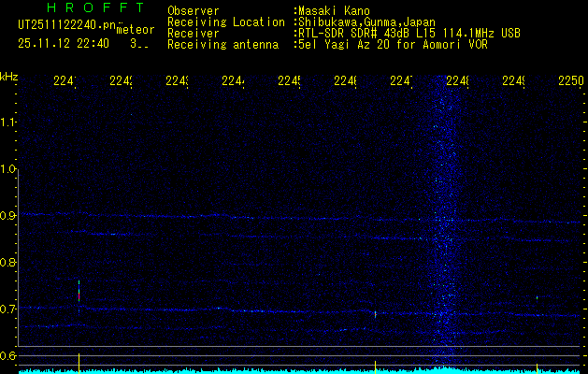The width and height of the screenshot is (588, 374).
Task: Click the 1.0 kHz frequency axis label
Action: 9,169
